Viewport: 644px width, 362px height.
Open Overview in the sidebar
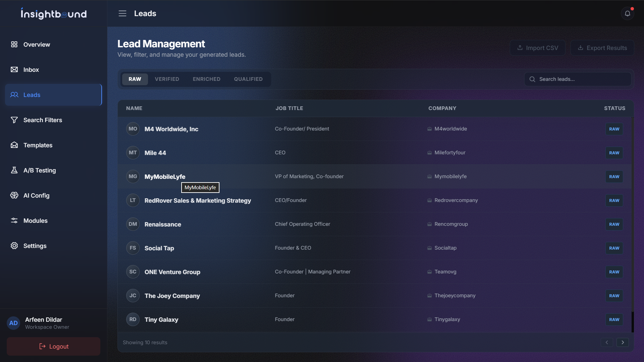coord(53,44)
